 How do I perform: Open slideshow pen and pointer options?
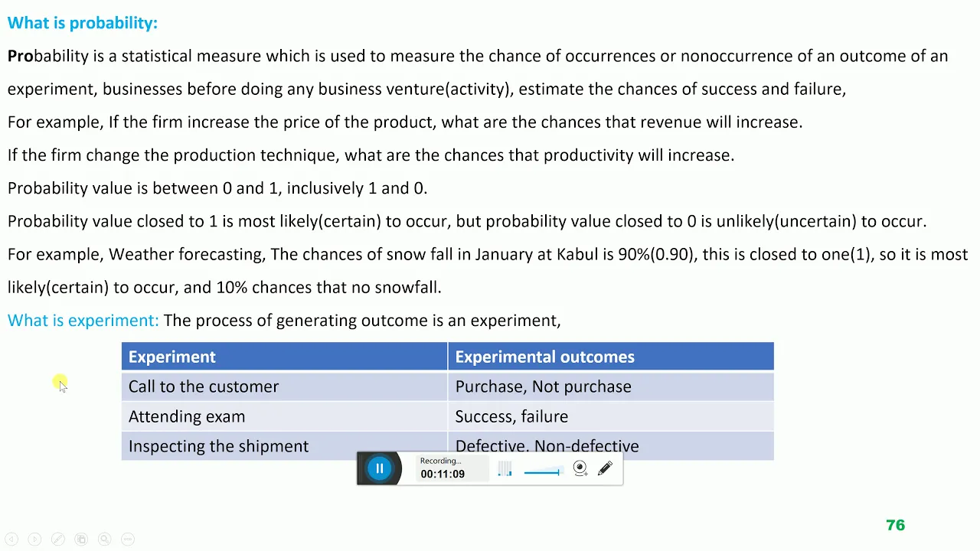[x=58, y=539]
